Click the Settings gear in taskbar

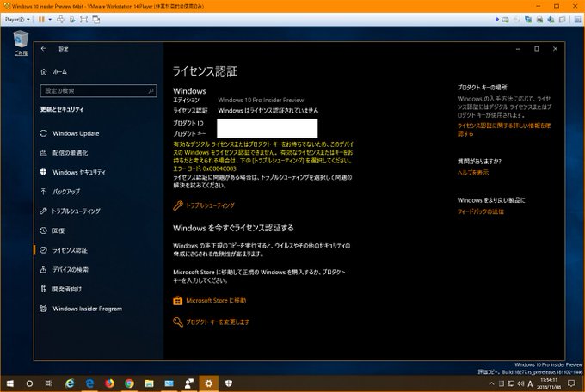(208, 383)
